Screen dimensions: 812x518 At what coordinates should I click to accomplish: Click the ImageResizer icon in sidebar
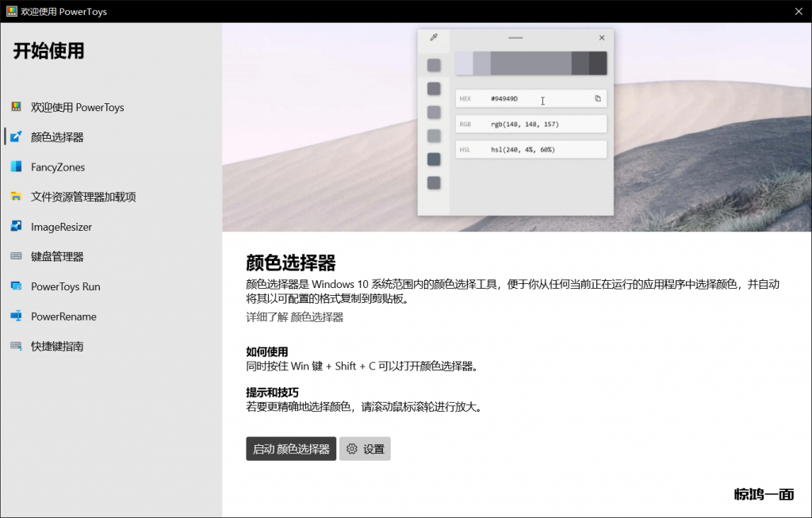point(16,227)
